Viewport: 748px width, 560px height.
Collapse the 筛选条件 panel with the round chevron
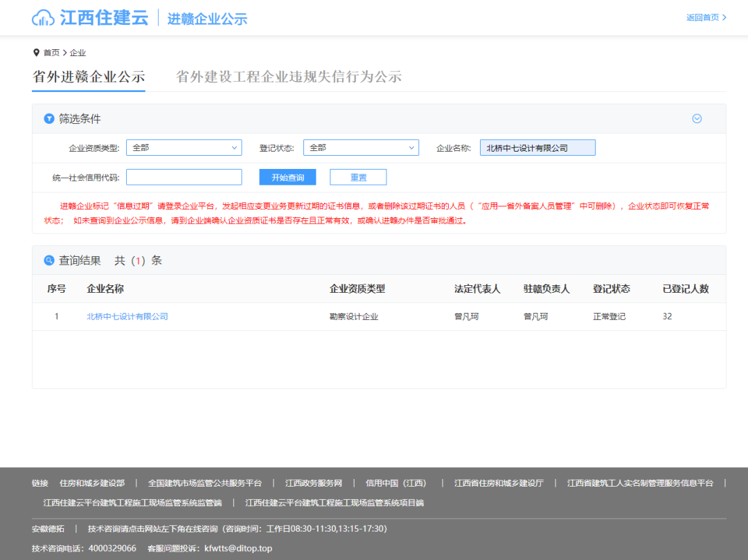coord(697,118)
